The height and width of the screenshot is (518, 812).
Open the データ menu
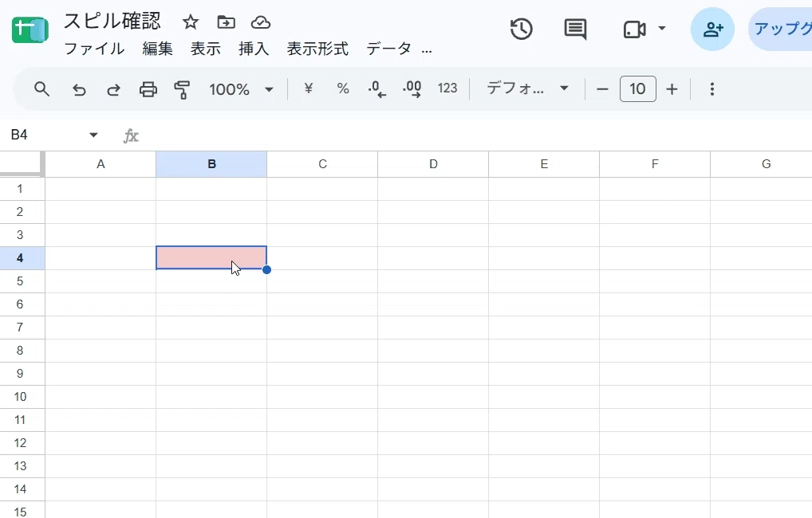click(x=389, y=49)
